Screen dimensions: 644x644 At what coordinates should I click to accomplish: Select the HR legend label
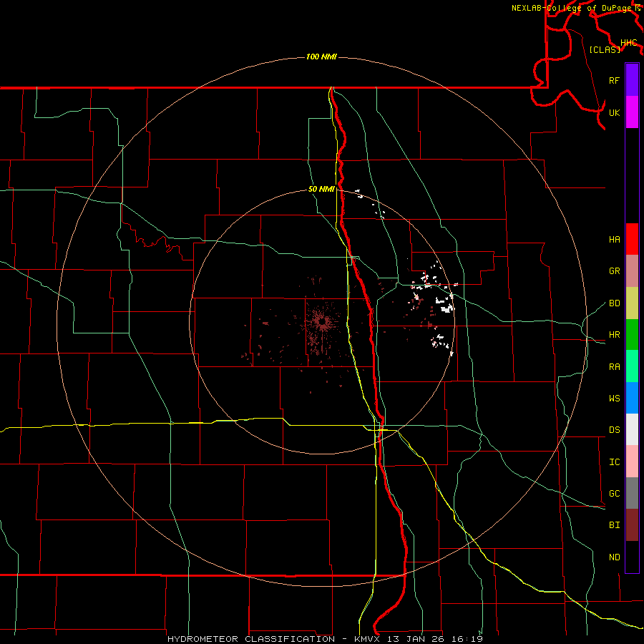coord(614,335)
